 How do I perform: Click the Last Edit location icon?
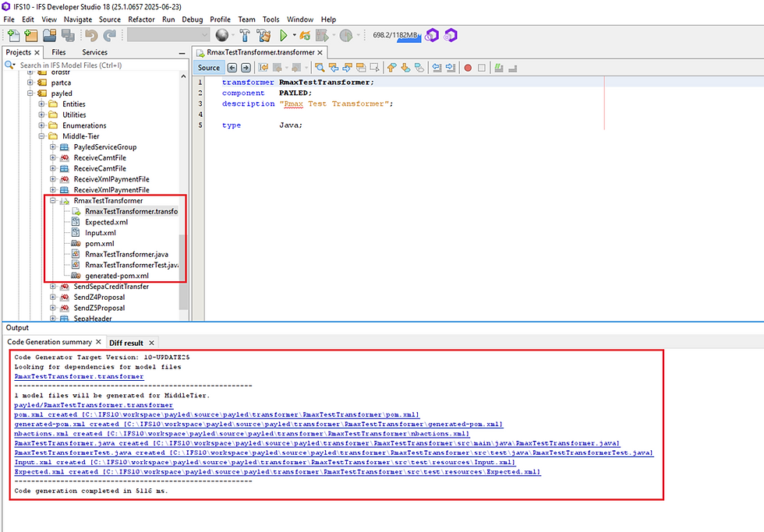264,68
